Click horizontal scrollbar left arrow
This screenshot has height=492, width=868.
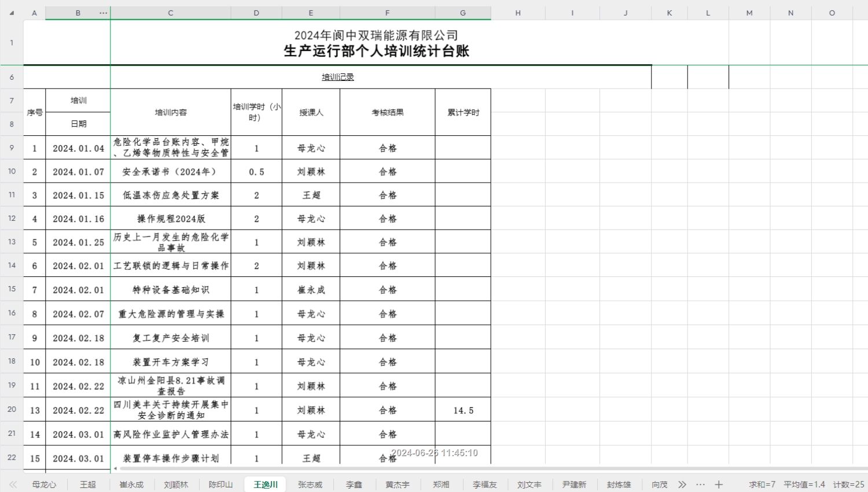pos(115,468)
